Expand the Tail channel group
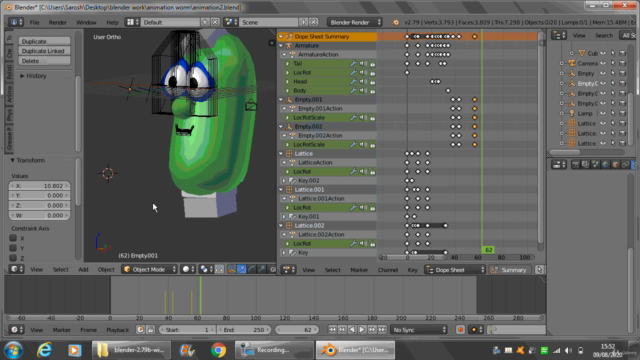 287,64
